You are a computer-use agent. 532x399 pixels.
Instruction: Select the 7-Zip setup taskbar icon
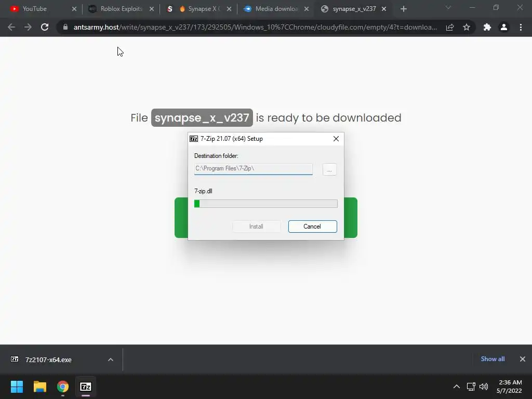click(86, 387)
